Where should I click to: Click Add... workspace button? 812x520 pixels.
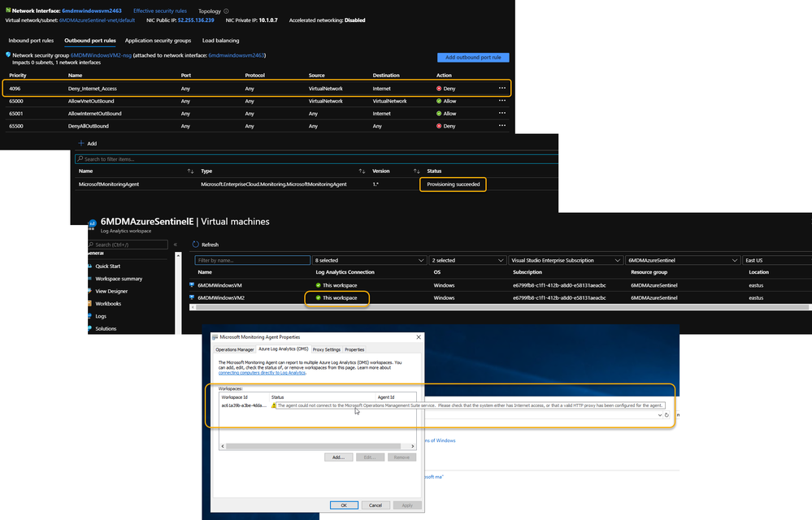pos(339,457)
